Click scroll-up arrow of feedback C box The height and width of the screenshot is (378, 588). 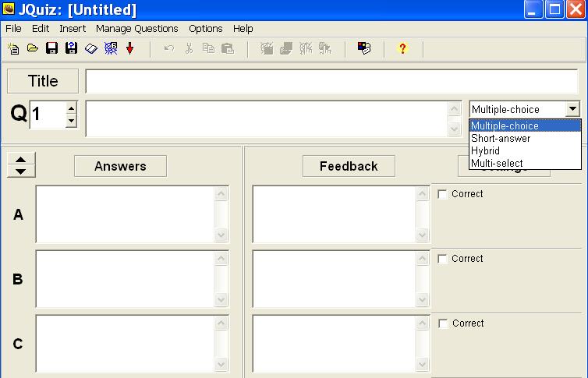point(422,323)
